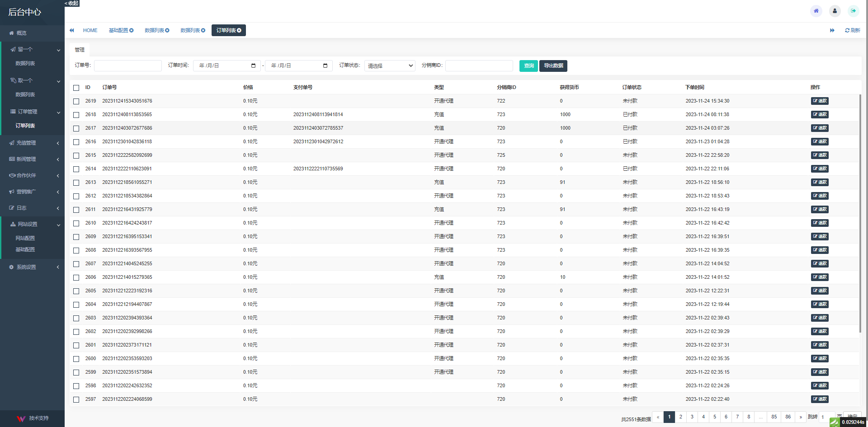
Task: Select the checkbox for order ID 2610
Action: (76, 224)
